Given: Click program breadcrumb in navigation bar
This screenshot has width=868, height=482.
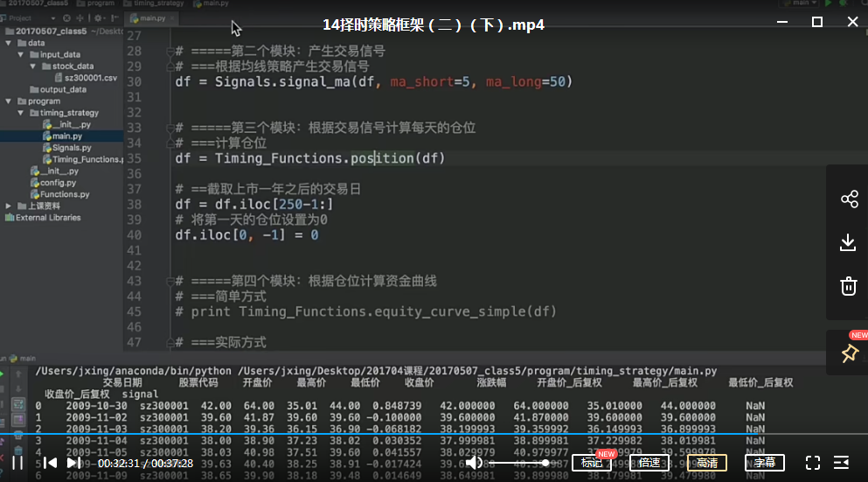Looking at the screenshot, I should 96,3.
